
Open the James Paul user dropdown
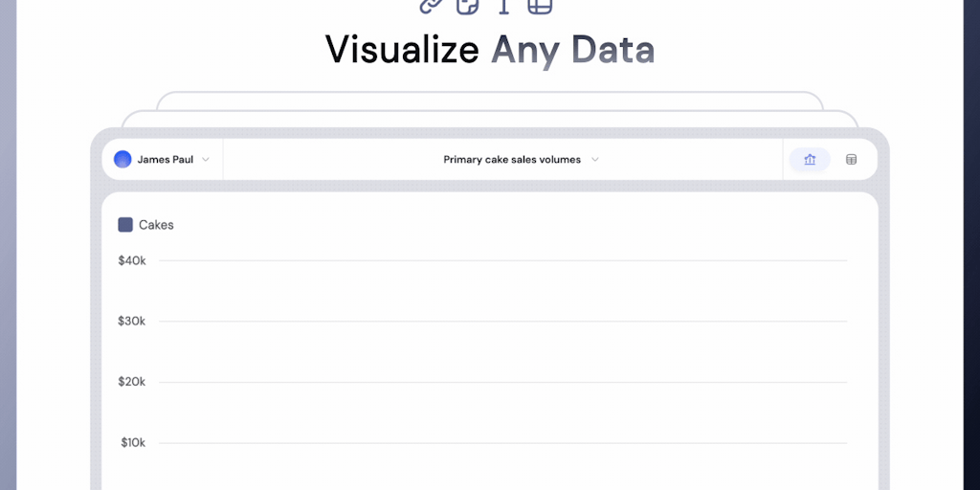165,160
